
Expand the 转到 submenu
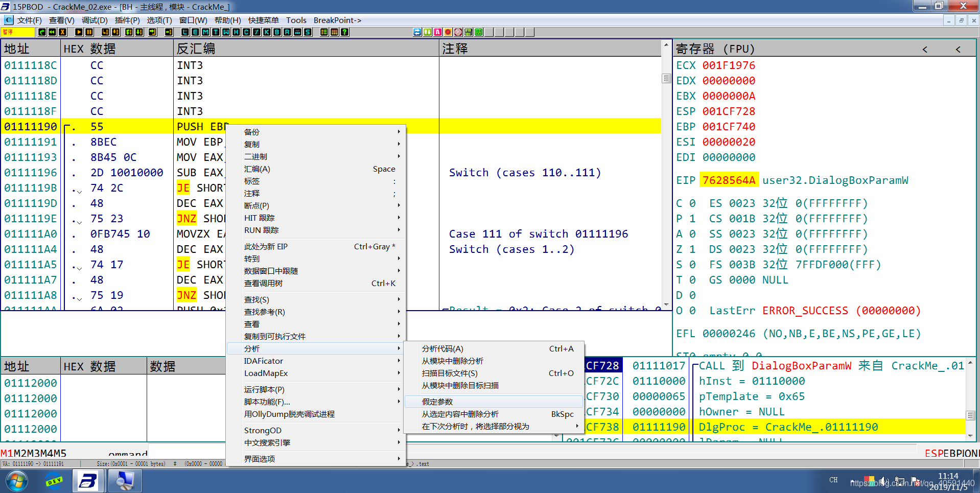tap(316, 259)
